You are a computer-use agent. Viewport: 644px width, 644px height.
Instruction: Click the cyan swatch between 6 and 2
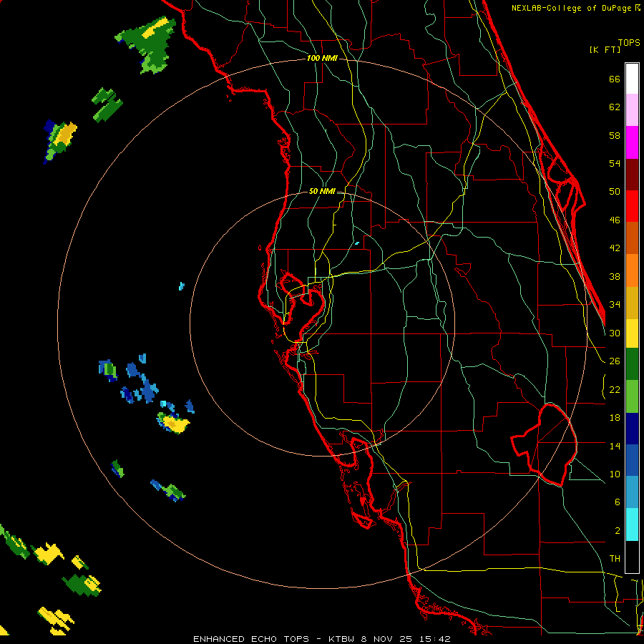(632, 525)
